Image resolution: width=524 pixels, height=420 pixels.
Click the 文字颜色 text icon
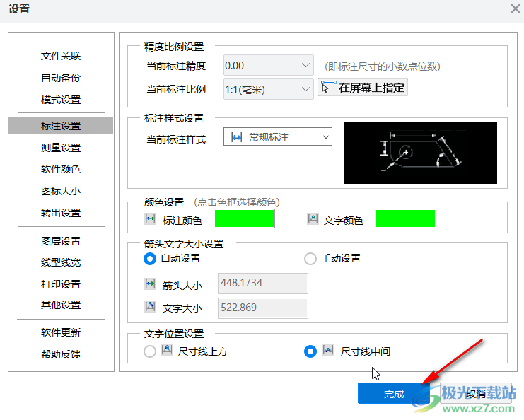pyautogui.click(x=313, y=219)
